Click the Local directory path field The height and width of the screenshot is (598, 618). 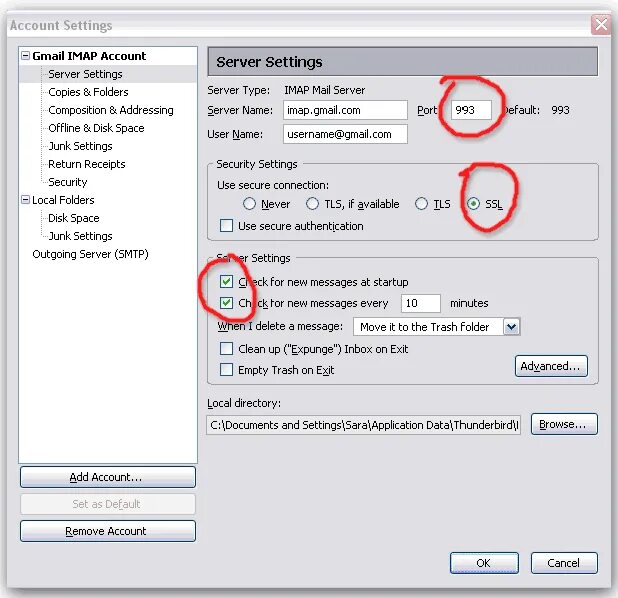coord(363,425)
